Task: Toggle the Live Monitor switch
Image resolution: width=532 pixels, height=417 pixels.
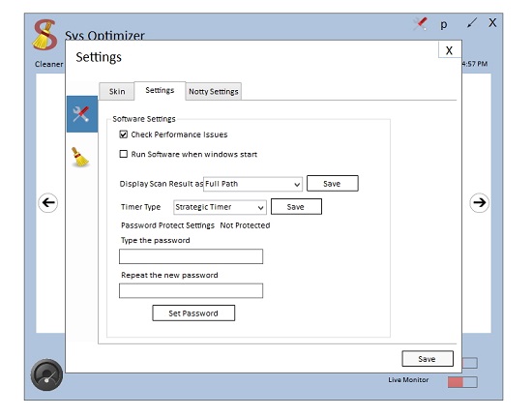Action: coord(462,382)
